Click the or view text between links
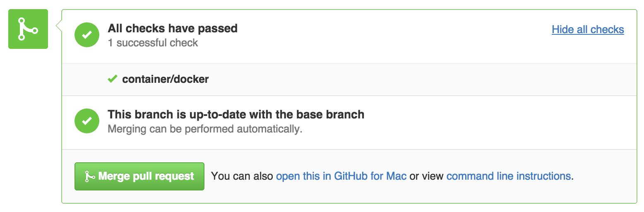Viewport: 644px width, 212px height. pos(426,176)
